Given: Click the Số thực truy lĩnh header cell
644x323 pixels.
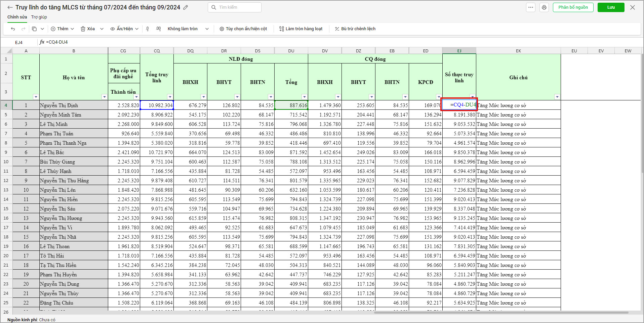Looking at the screenshot, I should [459, 78].
